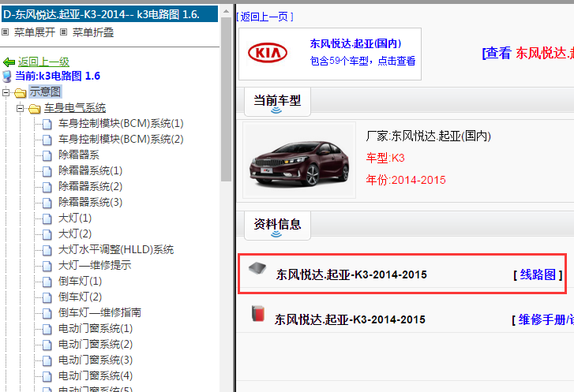Collapse the 示意图 tree node
The height and width of the screenshot is (392, 574).
pyautogui.click(x=6, y=92)
